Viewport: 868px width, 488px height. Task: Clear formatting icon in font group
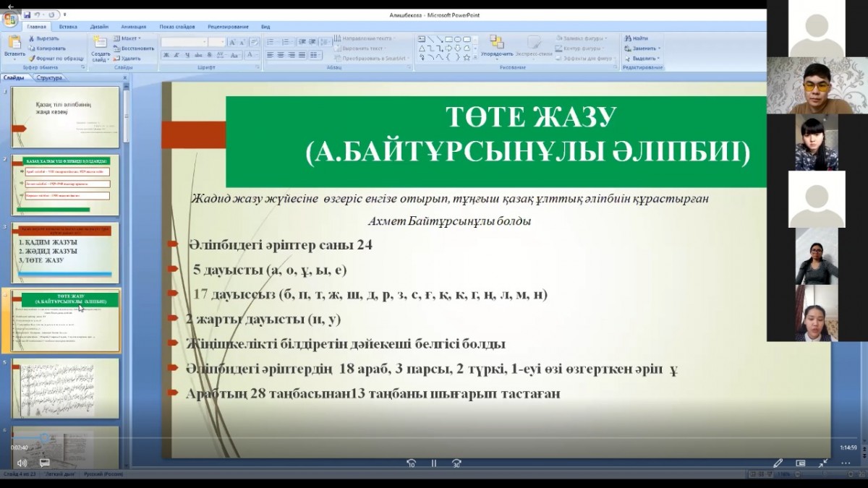(255, 43)
